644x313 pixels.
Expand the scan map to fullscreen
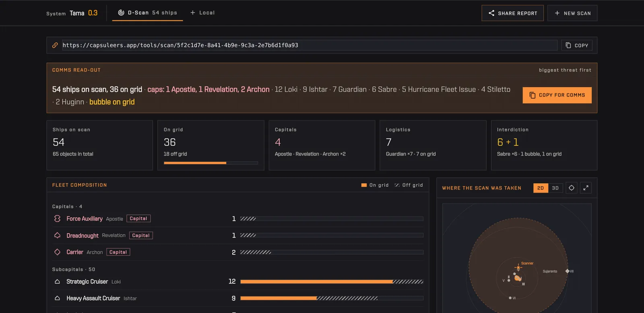pos(586,188)
